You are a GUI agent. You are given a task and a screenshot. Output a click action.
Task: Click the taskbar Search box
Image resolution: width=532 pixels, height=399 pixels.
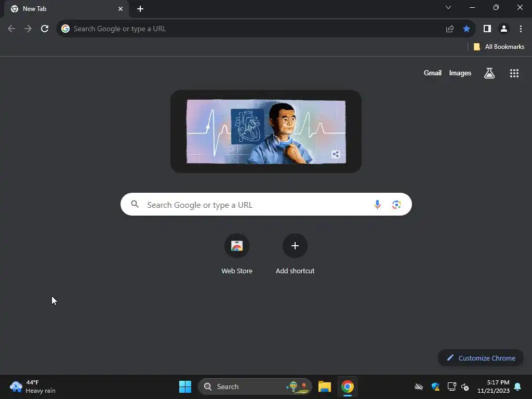[x=255, y=387]
